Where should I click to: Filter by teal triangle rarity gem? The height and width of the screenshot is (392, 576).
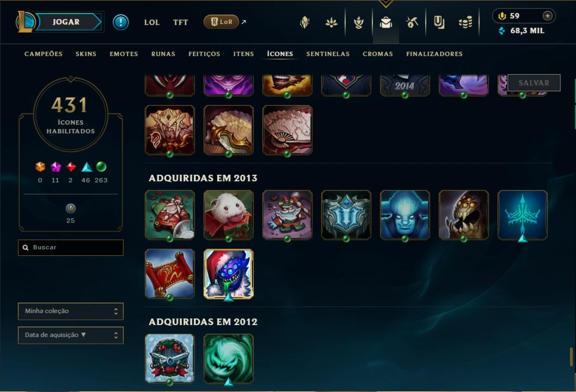(87, 167)
